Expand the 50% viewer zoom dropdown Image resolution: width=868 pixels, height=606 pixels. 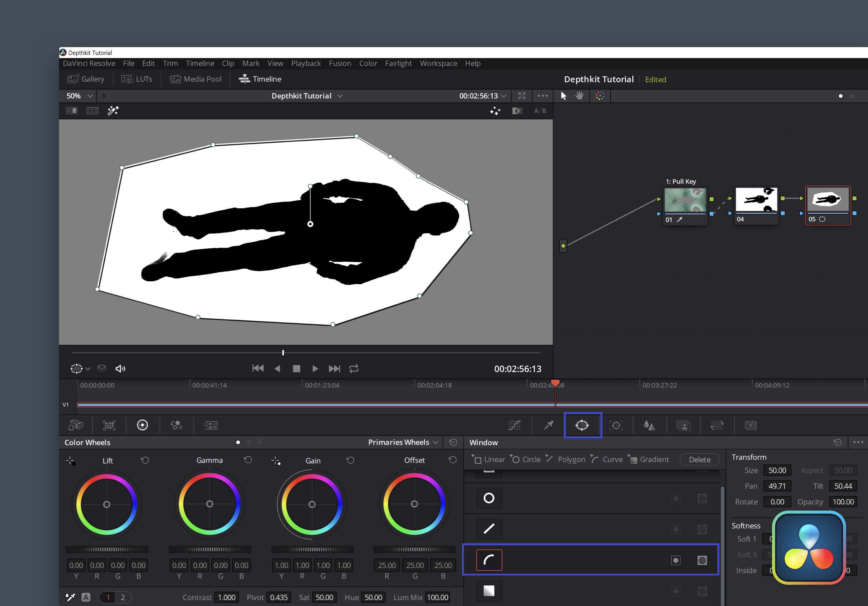90,96
